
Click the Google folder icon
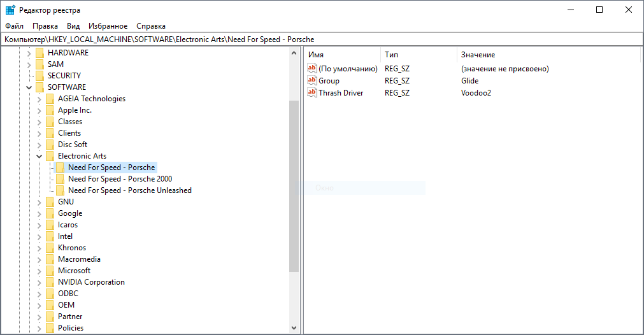tap(50, 213)
